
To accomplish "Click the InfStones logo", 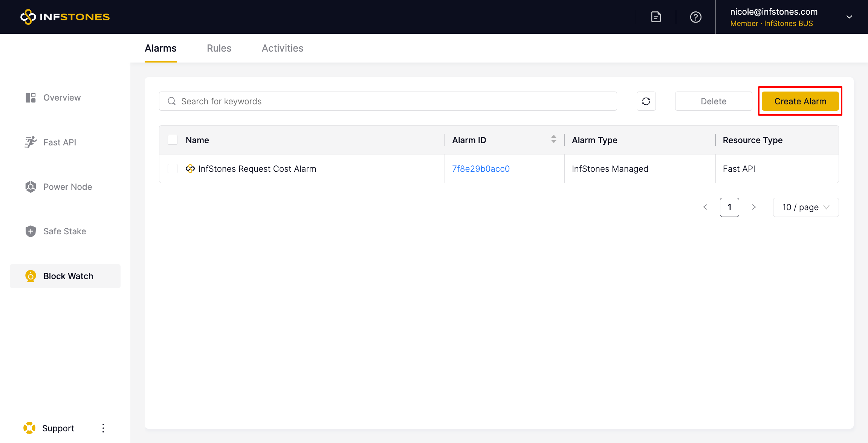I will pyautogui.click(x=65, y=17).
